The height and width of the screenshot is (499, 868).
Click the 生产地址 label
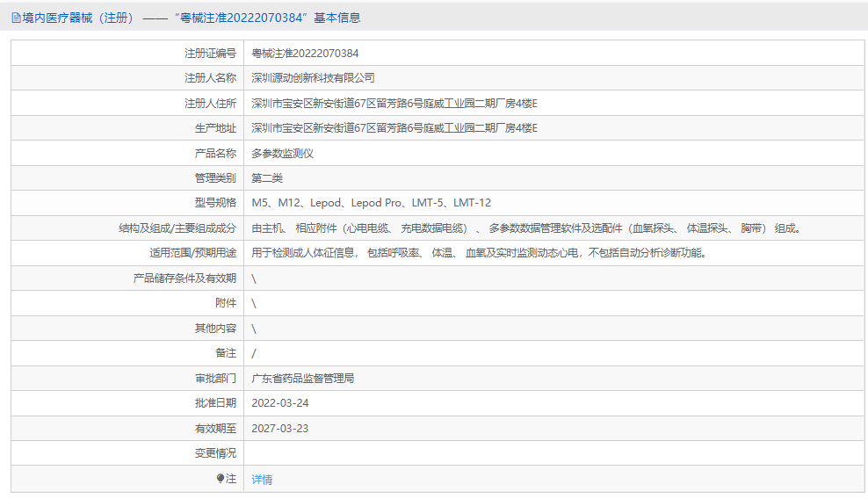pos(215,128)
